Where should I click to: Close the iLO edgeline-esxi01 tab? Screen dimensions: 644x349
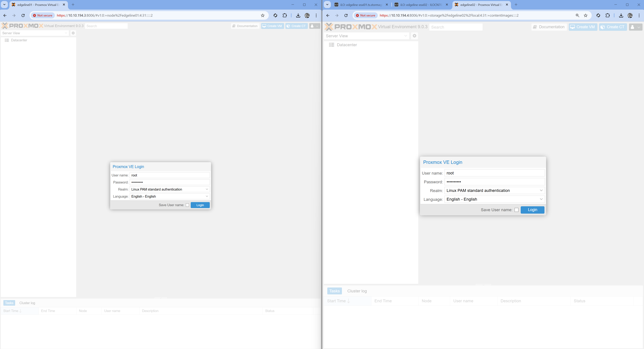pos(387,5)
